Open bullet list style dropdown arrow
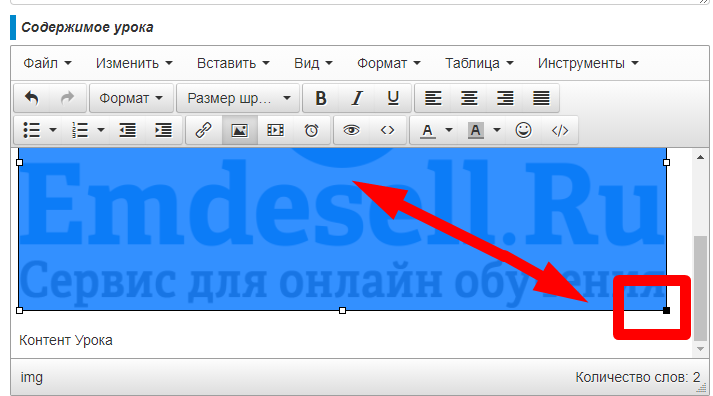Image resolution: width=713 pixels, height=396 pixels. pos(53,130)
